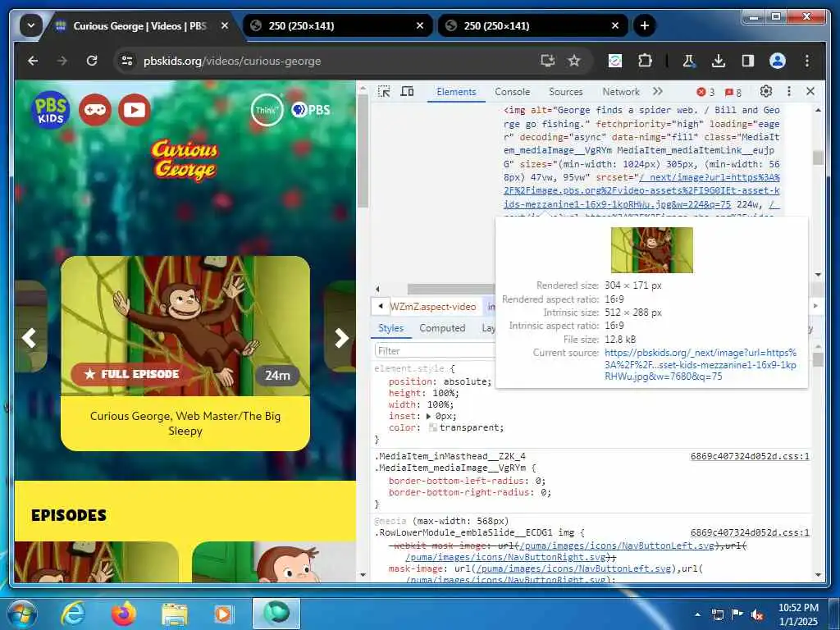Viewport: 840px width, 630px height.
Task: Toggle the device toolbar icon
Action: pyautogui.click(x=407, y=92)
